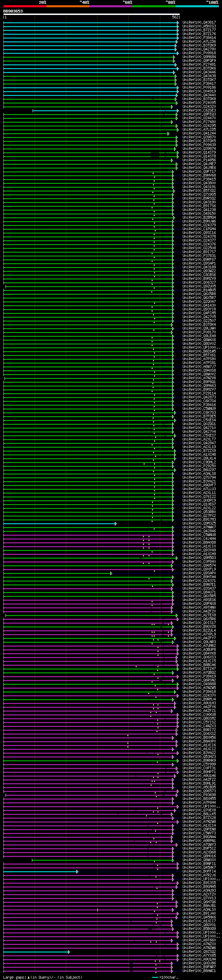Viewport: 222px width, 980px height.
Task: Click the cyan alignment bar for Q43817
Action: click(91, 23)
